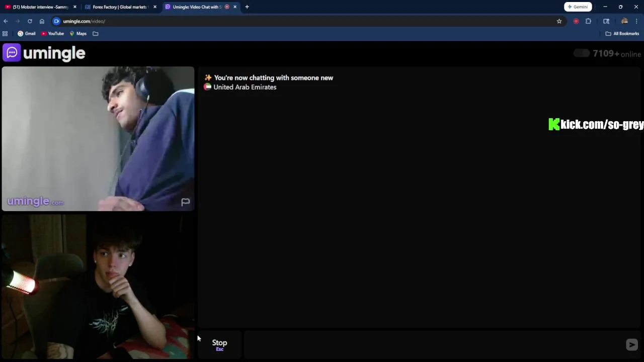Report stranger using the flag icon
Viewport: 644px width, 362px height.
click(x=186, y=202)
